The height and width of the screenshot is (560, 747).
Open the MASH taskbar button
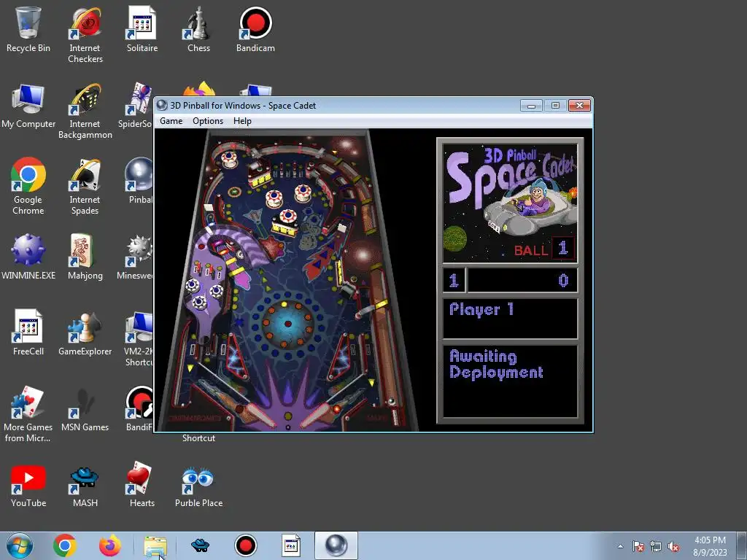pyautogui.click(x=200, y=545)
